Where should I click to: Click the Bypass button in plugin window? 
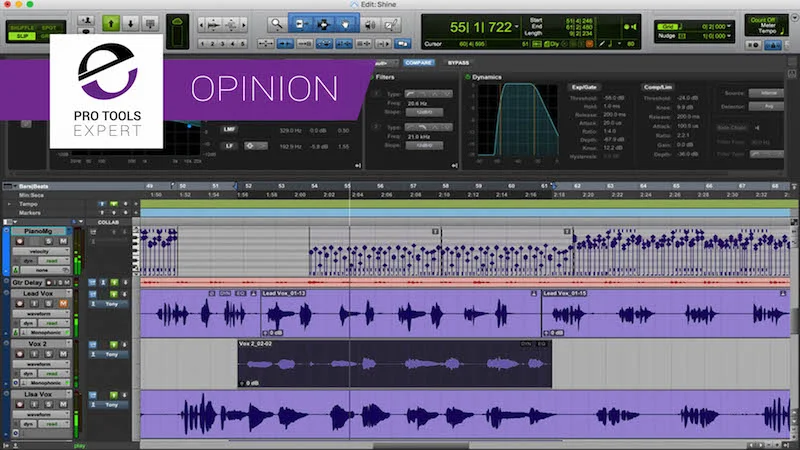click(x=458, y=63)
